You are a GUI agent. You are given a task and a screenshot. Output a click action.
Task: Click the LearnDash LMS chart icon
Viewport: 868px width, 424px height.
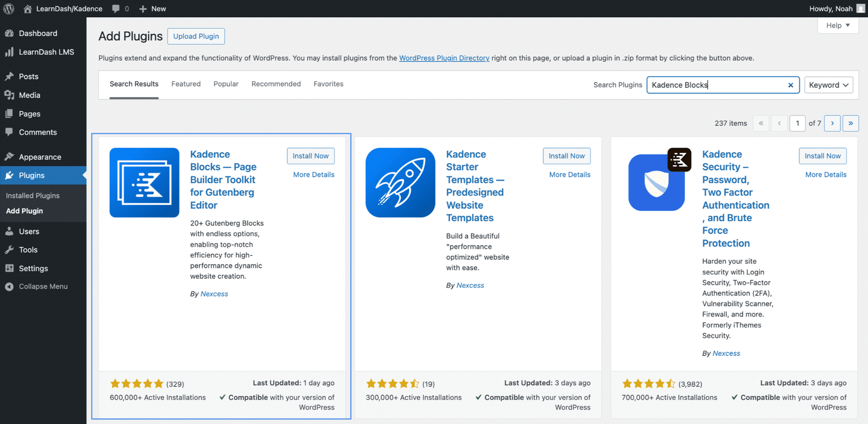click(x=9, y=52)
